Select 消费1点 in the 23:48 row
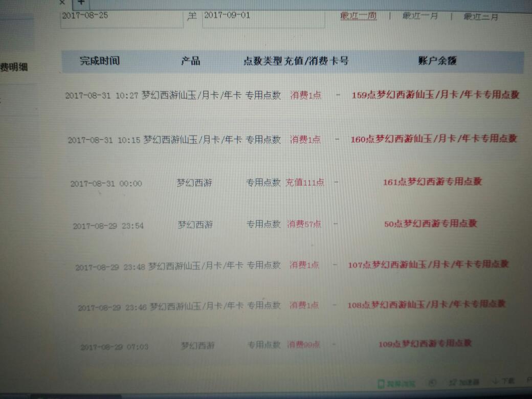The height and width of the screenshot is (399, 532). [304, 264]
